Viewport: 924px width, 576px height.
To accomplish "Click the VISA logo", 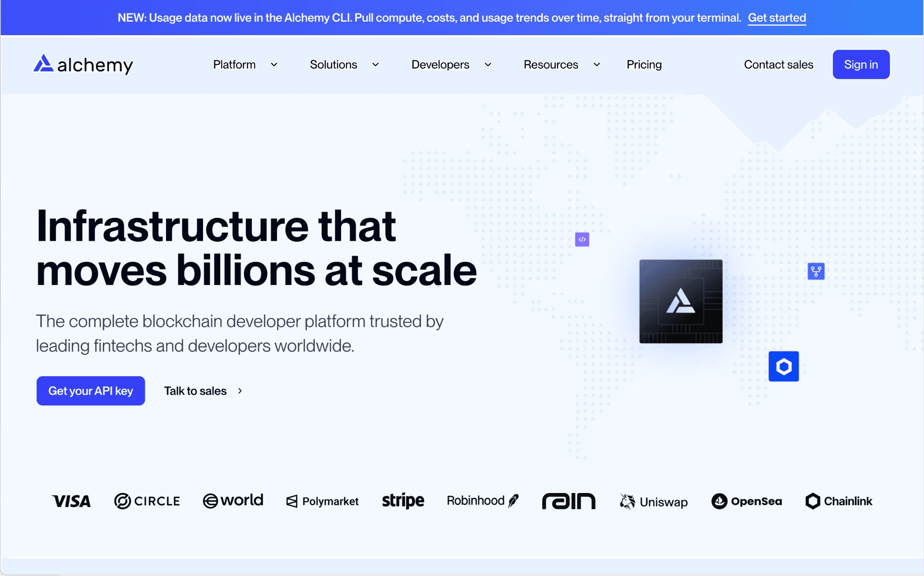I will coord(71,501).
